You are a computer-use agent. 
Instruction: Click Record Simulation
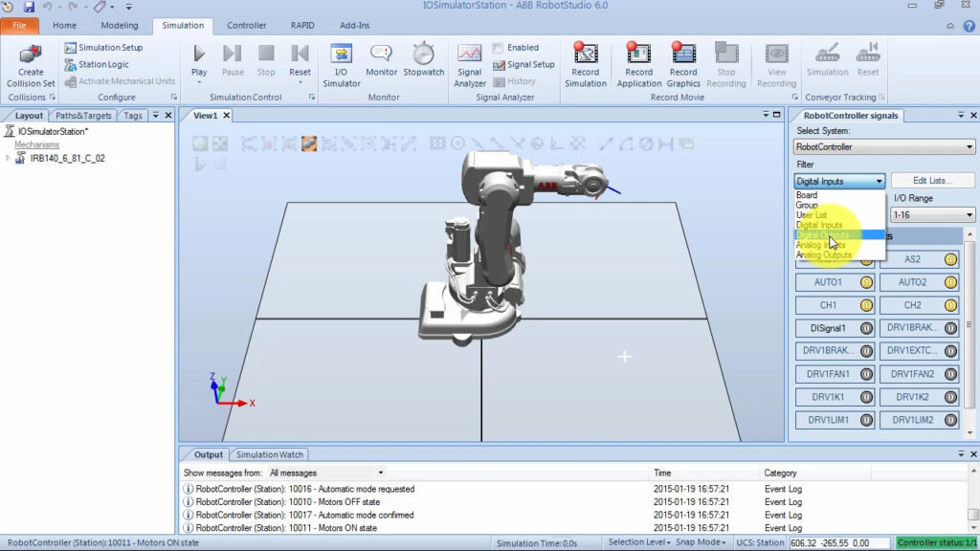(585, 66)
